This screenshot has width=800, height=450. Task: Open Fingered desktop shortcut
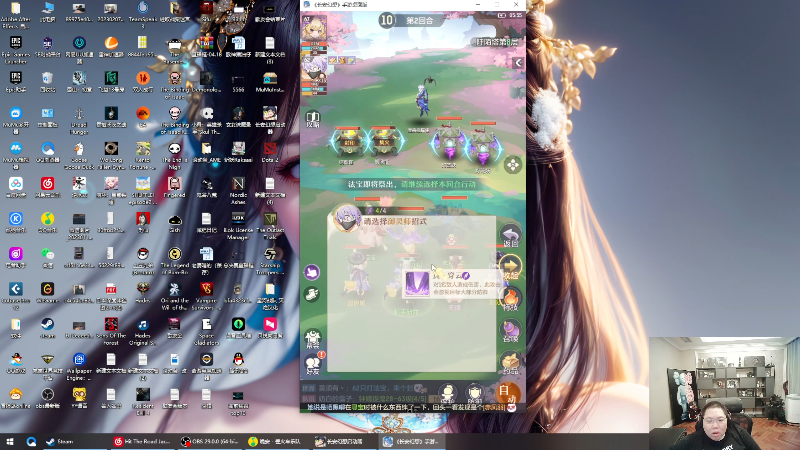click(x=174, y=187)
